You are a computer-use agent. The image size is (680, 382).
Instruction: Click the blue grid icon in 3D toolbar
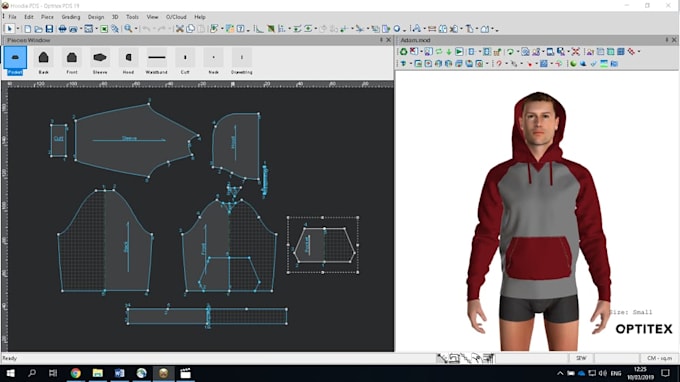point(621,52)
